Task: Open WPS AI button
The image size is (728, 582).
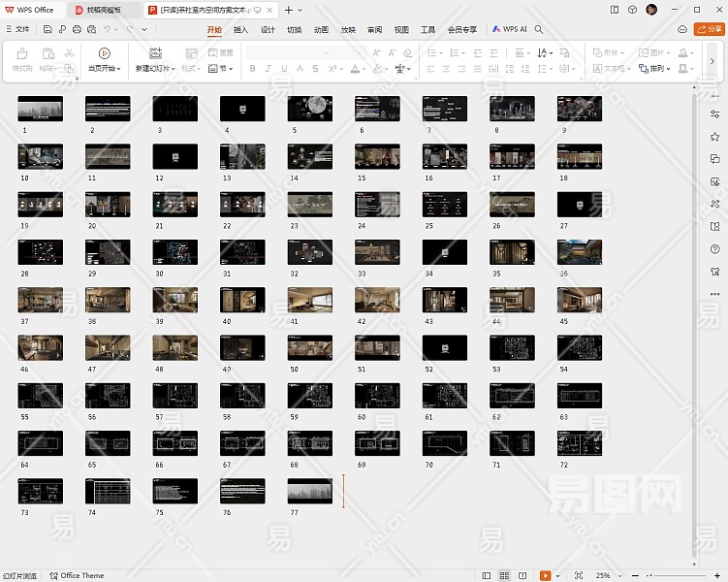Action: pyautogui.click(x=510, y=29)
